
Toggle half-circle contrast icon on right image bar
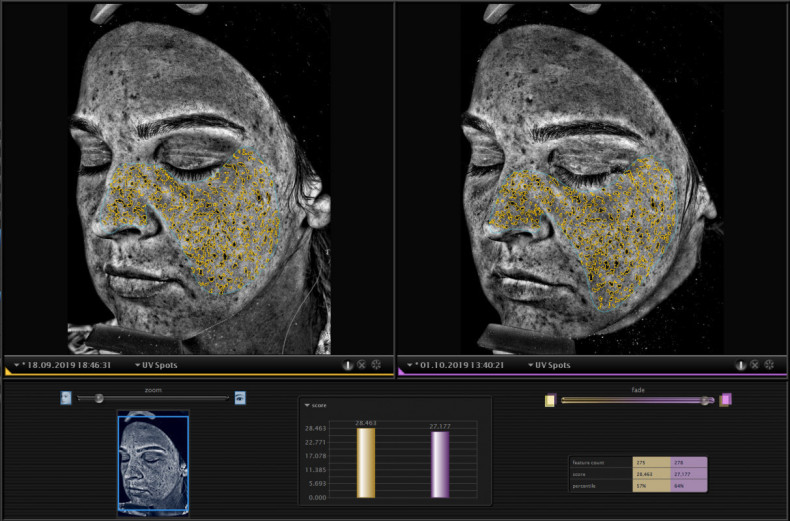pyautogui.click(x=741, y=366)
